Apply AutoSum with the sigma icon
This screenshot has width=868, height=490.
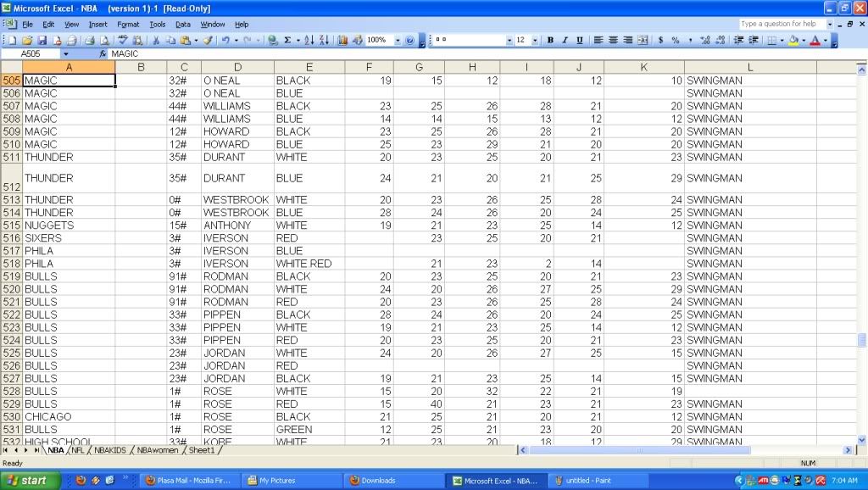click(x=287, y=41)
